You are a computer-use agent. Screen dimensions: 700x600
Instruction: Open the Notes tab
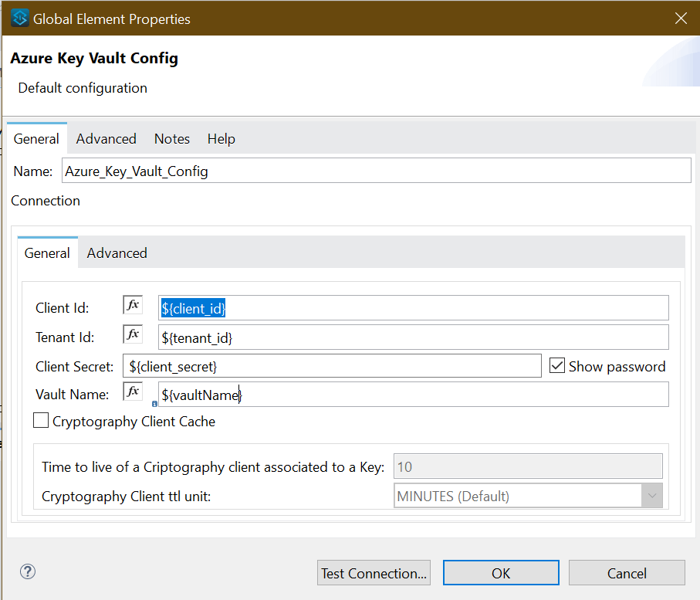(171, 139)
